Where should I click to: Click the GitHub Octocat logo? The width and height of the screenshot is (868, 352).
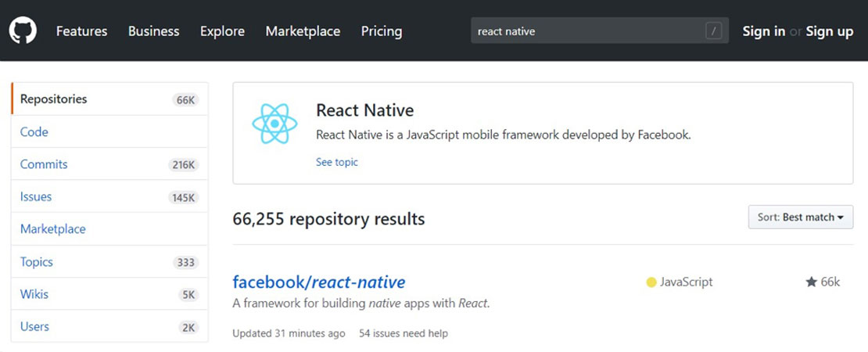[23, 31]
